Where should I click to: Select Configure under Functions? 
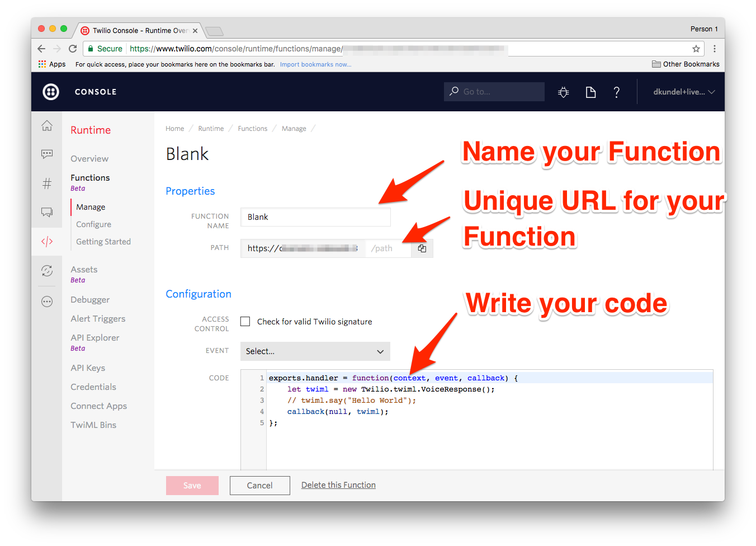point(93,224)
